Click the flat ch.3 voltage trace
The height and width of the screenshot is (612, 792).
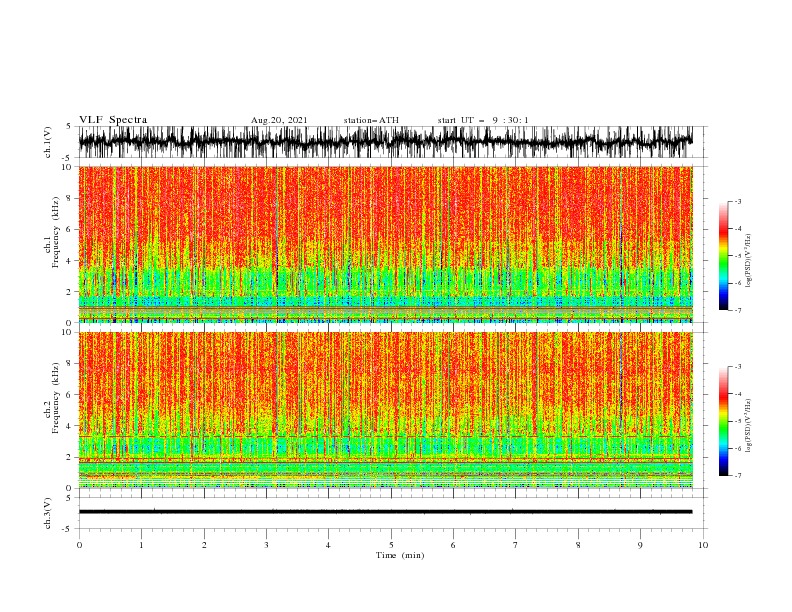(385, 512)
